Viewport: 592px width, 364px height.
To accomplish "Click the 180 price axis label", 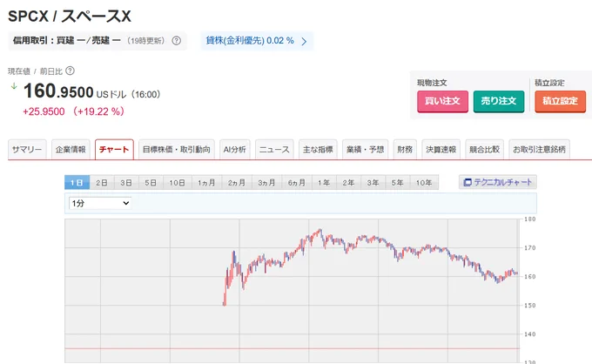I will coord(529,219).
